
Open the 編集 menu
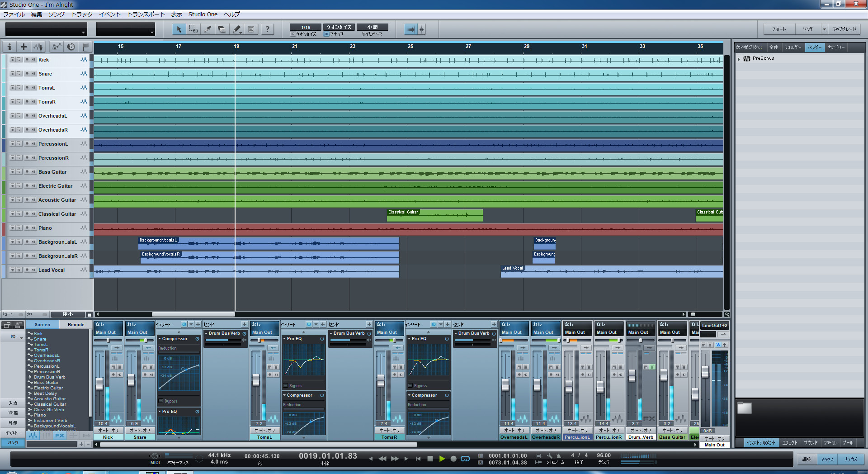pos(36,14)
